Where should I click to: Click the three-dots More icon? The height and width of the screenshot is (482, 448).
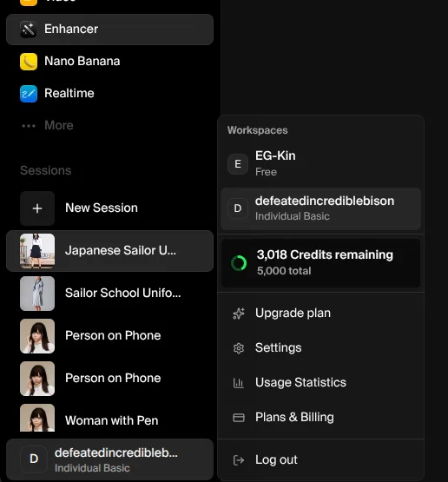(x=29, y=126)
